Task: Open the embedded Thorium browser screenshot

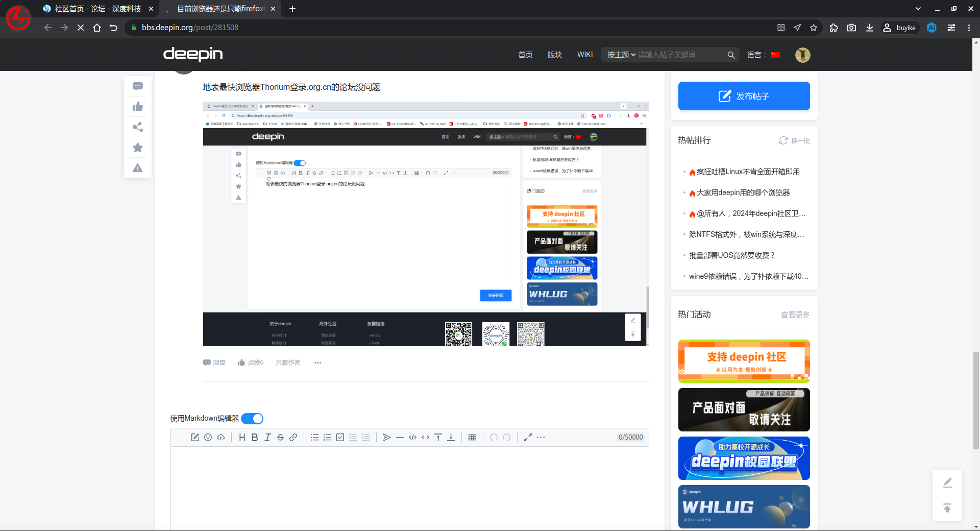Action: click(426, 224)
